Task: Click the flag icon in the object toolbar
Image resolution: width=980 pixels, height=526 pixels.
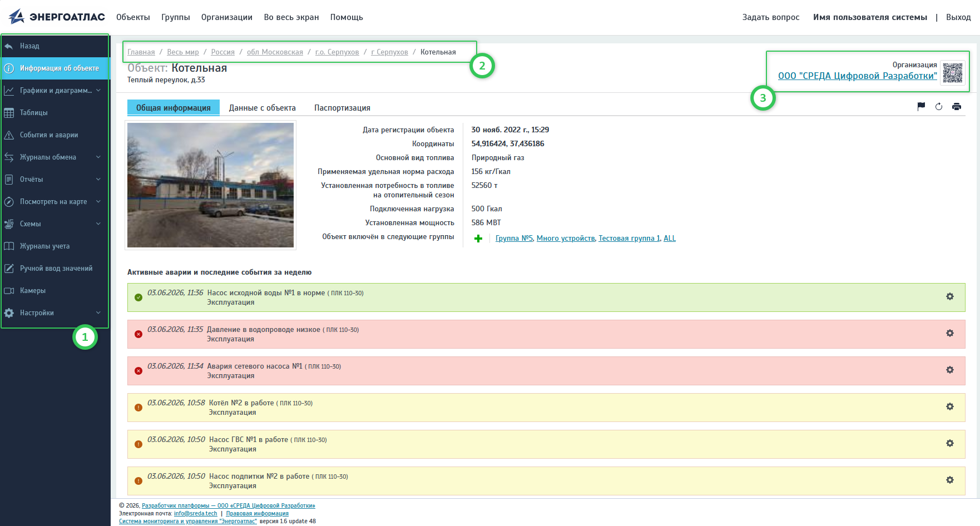Action: (x=921, y=107)
